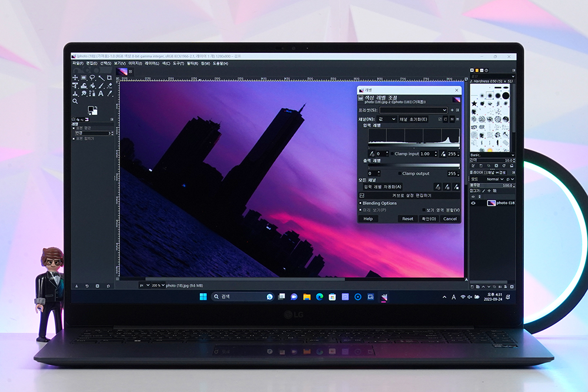Click the brush spacing 간격 10.0 slider
Screen dimensions: 588x392
[492, 160]
